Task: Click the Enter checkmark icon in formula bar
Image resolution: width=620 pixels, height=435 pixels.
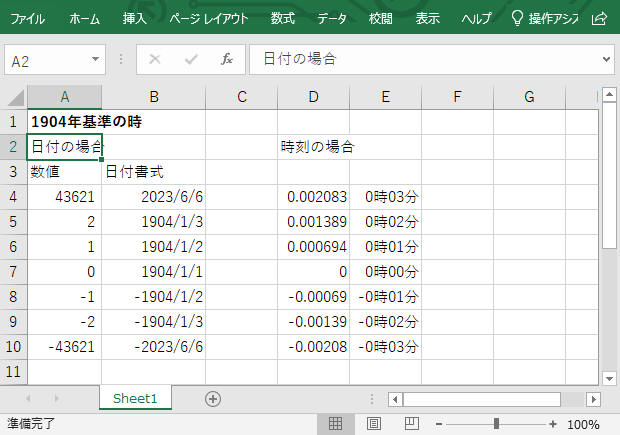Action: pyautogui.click(x=191, y=60)
